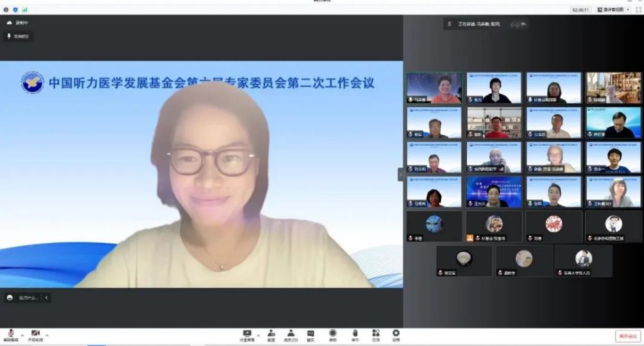644x346 pixels.
Task: Click the chat input box '说点什么'
Action: [28, 298]
